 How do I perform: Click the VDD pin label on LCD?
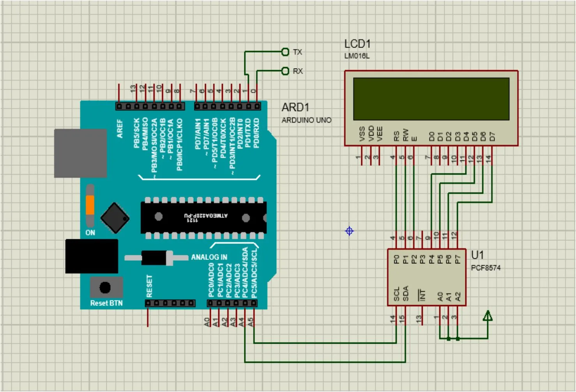point(371,134)
